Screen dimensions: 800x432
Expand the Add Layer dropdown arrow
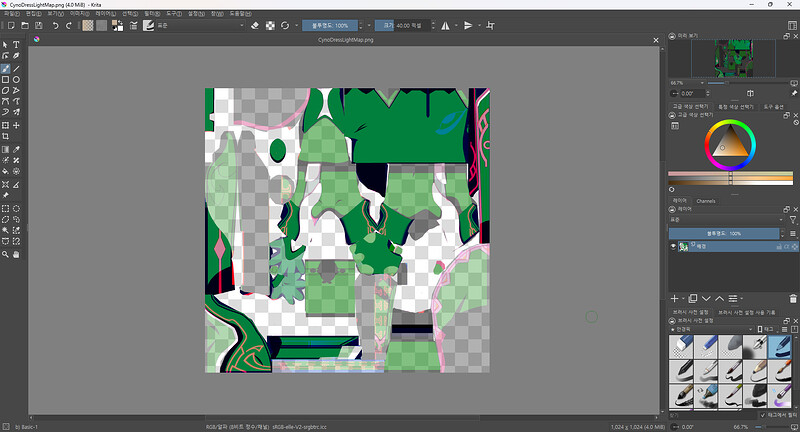683,298
